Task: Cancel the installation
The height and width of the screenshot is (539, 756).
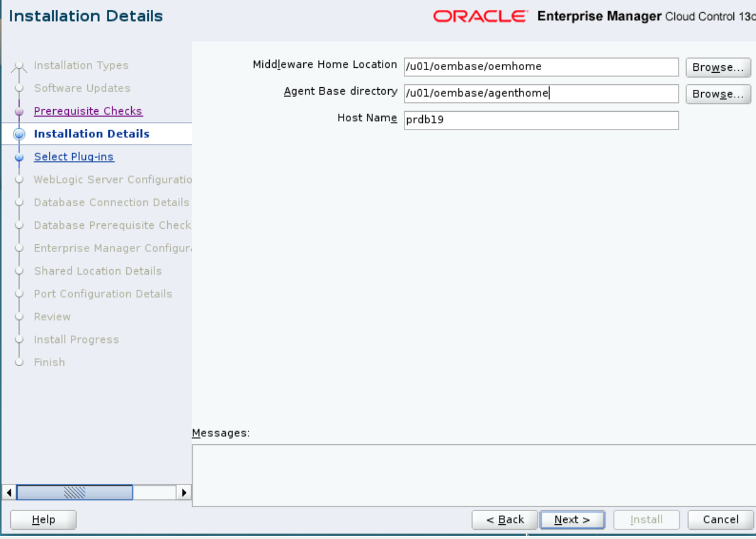Action: (721, 520)
